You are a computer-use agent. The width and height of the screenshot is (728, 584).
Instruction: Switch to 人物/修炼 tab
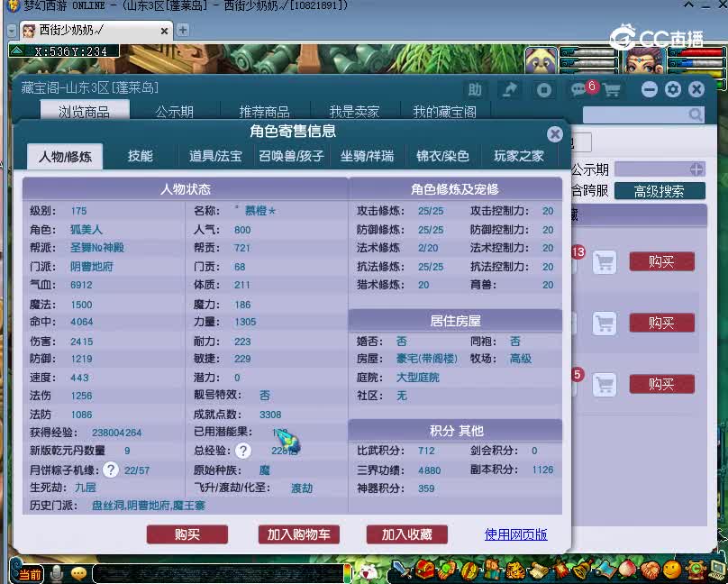[x=65, y=157]
